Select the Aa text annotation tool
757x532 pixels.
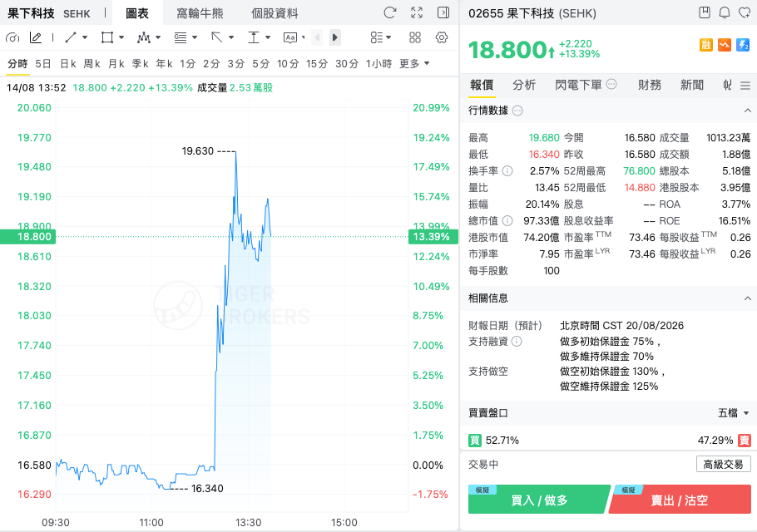pos(290,37)
